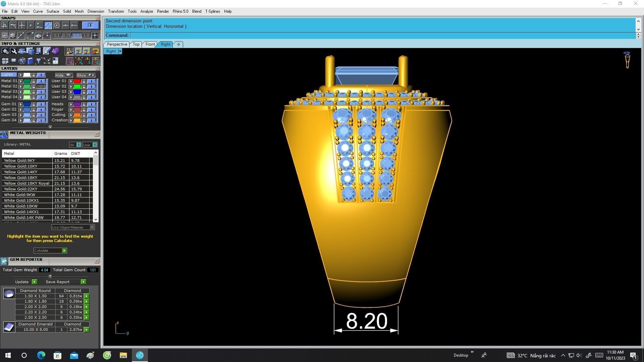This screenshot has width=644, height=362.
Task: Click the notes pencil icon in Info & Settings
Action: coord(47,51)
